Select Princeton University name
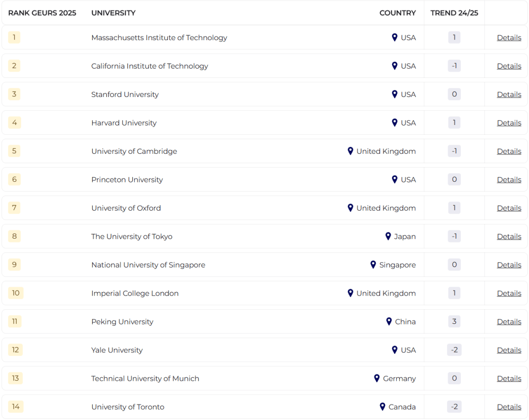Viewport: 529px width, 420px height. click(127, 179)
